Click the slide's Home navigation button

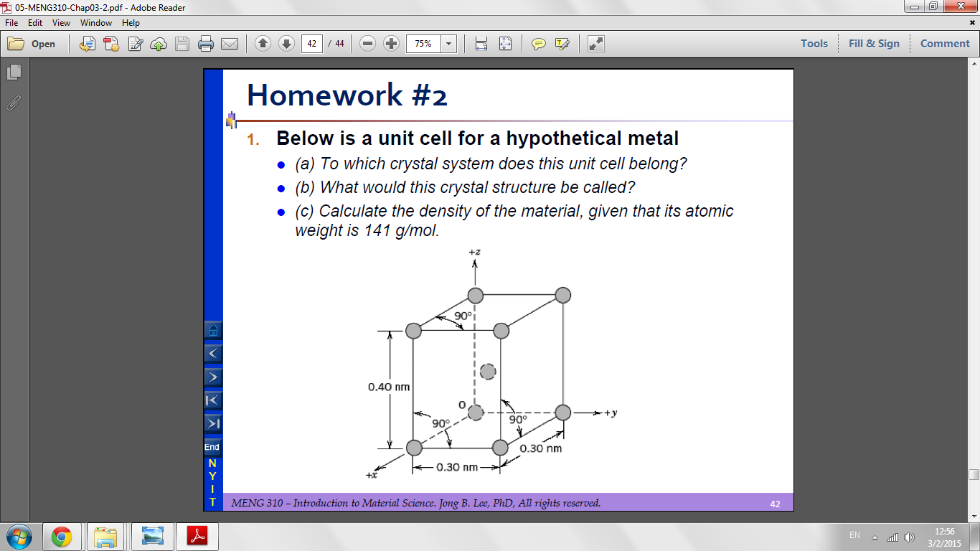212,331
